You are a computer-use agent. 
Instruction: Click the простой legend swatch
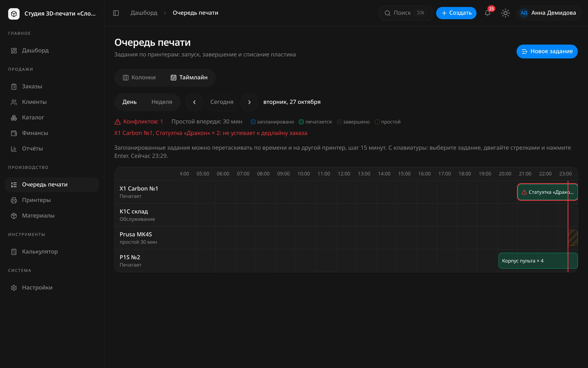(377, 122)
